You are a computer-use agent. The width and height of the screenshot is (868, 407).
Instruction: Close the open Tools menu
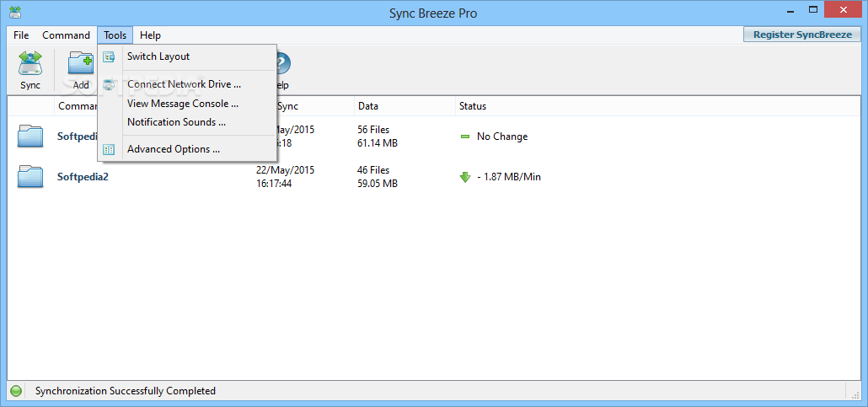pyautogui.click(x=115, y=35)
